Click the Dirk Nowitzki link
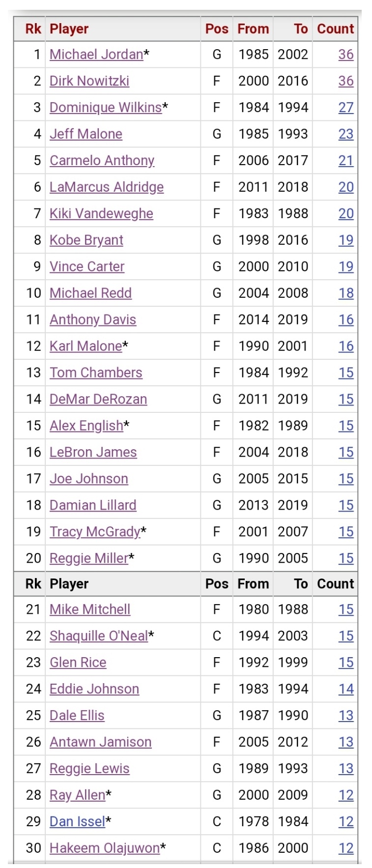 coord(89,81)
